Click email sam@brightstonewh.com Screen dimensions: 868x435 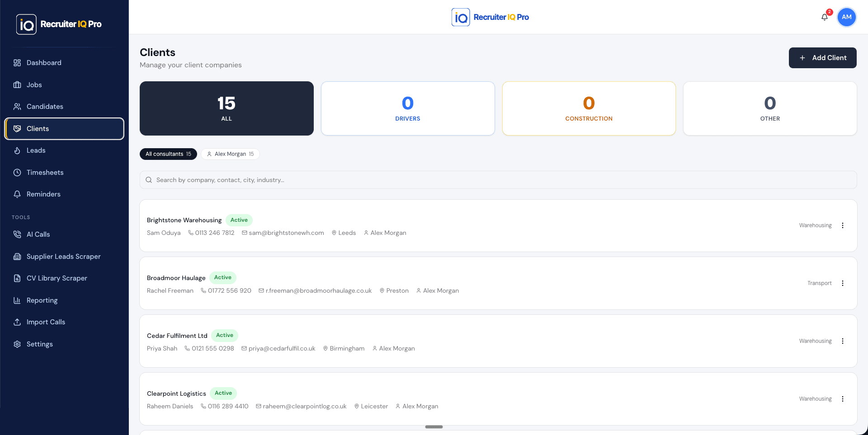[286, 233]
